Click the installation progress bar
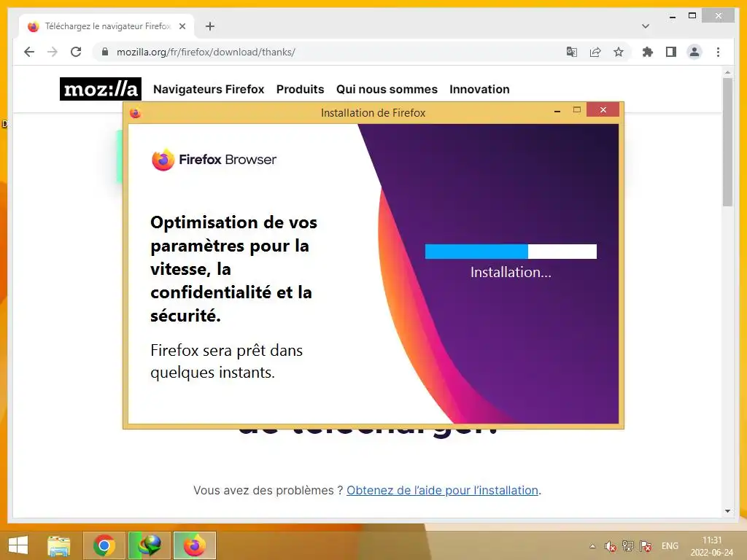Image resolution: width=747 pixels, height=560 pixels. coord(511,252)
